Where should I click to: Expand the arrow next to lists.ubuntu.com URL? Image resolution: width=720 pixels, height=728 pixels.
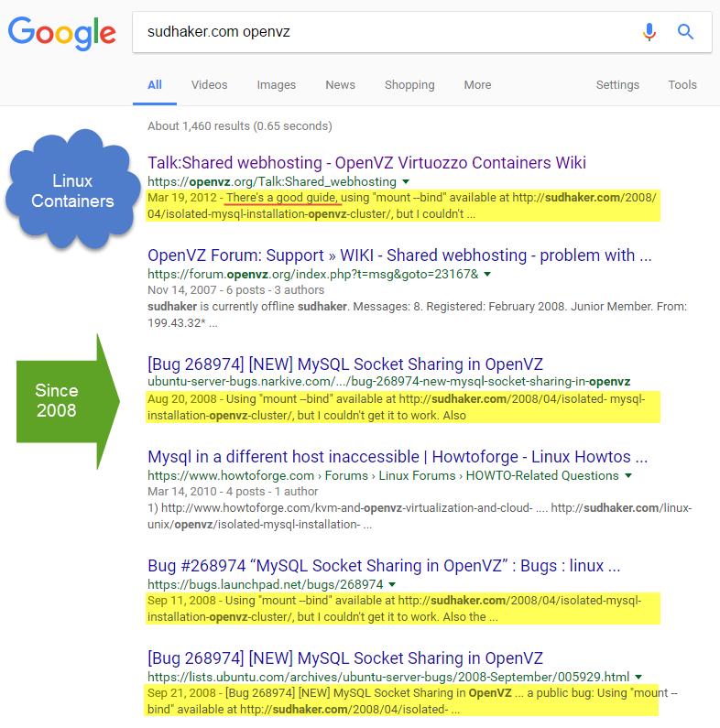coord(638,677)
